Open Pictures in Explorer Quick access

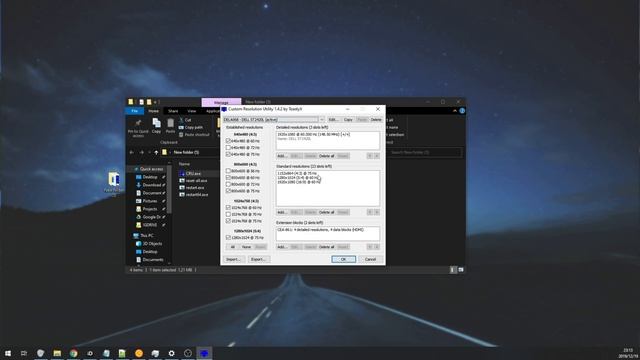point(149,201)
